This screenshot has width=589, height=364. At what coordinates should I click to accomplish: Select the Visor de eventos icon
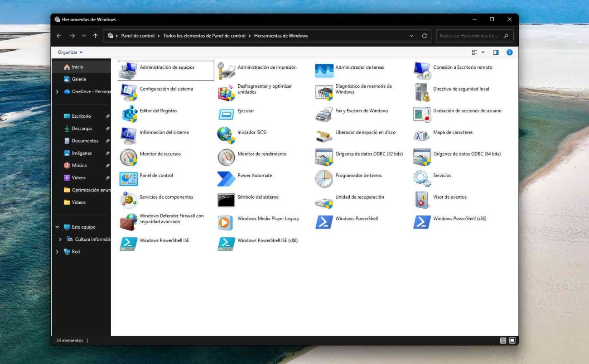pos(422,200)
